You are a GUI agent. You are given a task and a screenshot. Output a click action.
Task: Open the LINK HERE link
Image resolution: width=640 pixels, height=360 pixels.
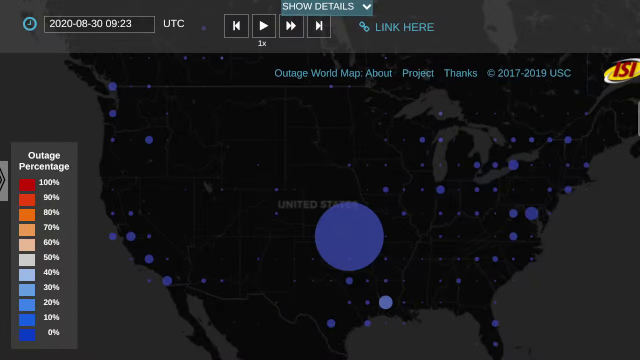pyautogui.click(x=404, y=27)
